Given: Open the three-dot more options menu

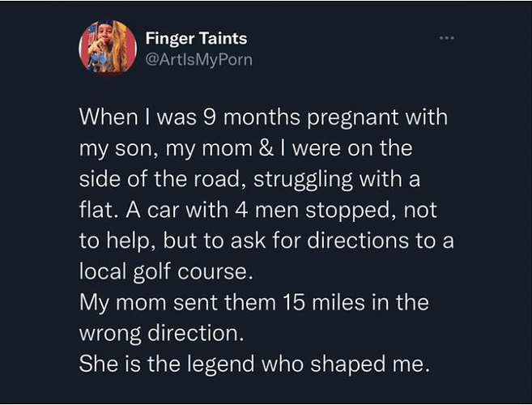Looking at the screenshot, I should coord(446,38).
